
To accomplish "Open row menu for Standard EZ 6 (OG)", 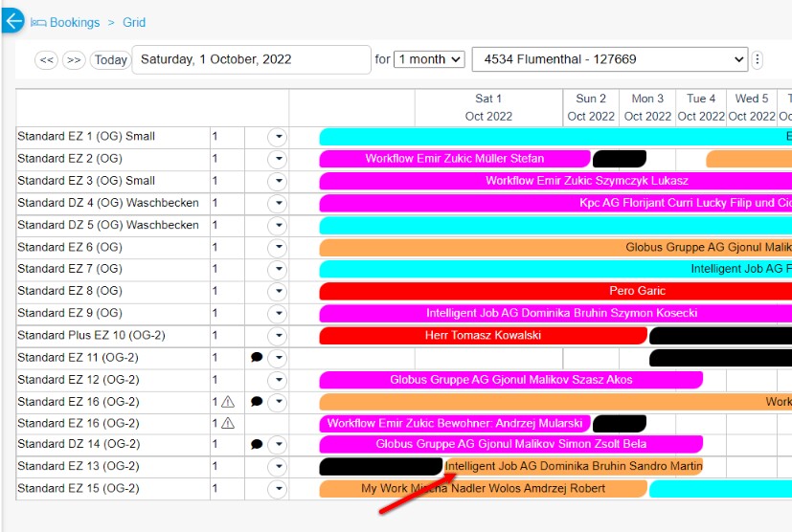I will pos(278,247).
